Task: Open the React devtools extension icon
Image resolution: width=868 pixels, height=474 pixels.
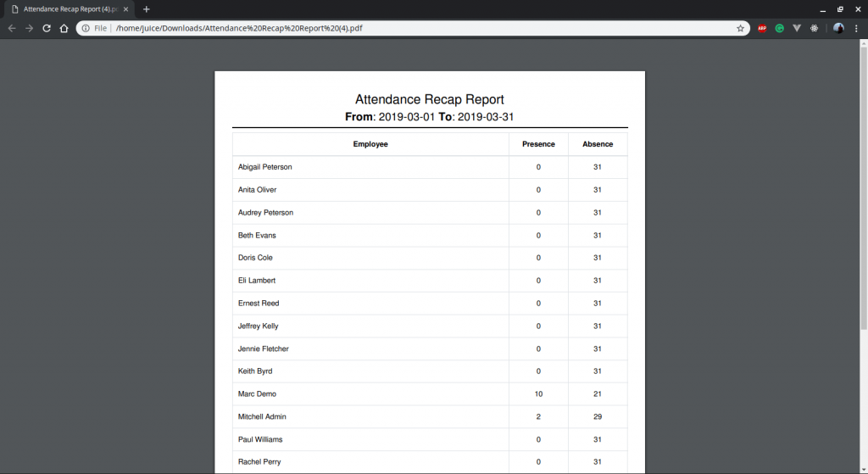Action: tap(815, 28)
